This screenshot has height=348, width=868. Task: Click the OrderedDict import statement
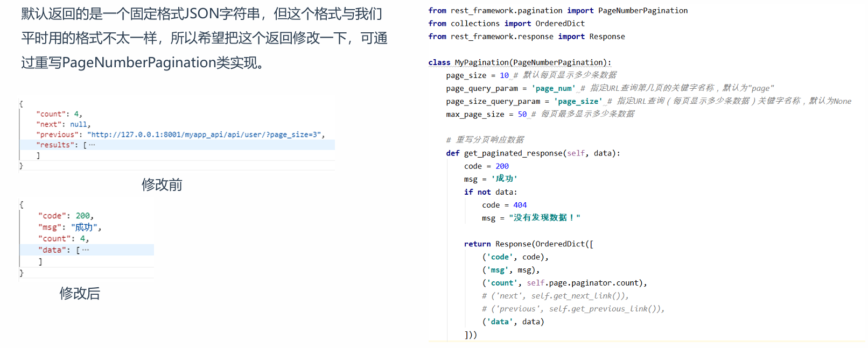(506, 24)
